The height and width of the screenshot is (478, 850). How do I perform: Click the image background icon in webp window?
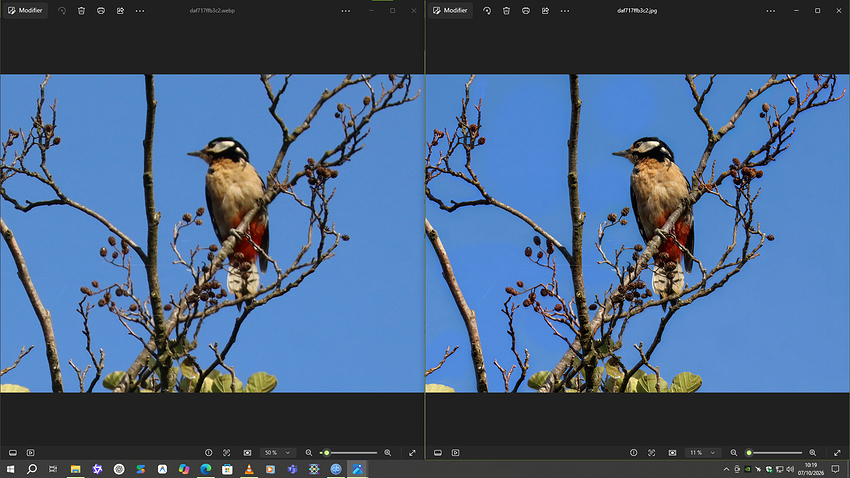[247, 453]
